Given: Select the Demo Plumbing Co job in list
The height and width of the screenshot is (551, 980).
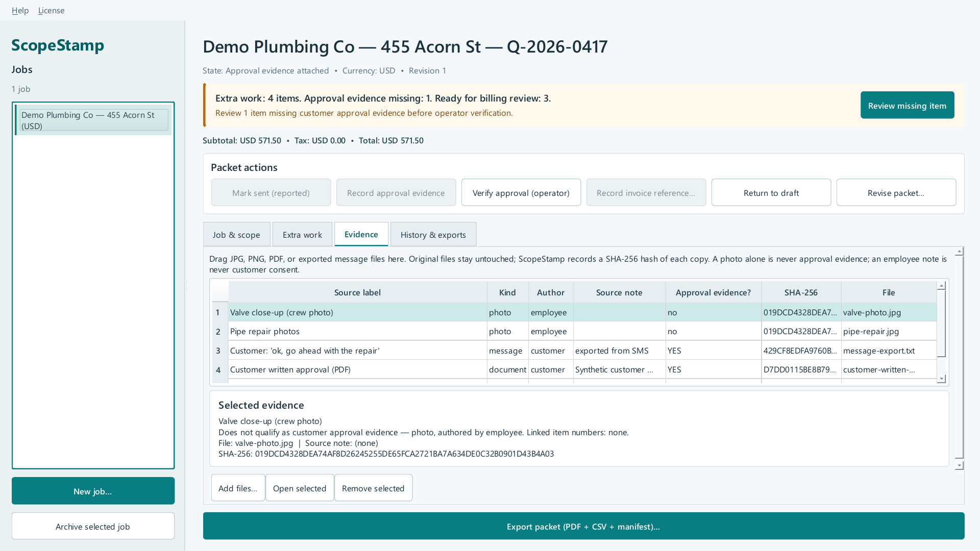Looking at the screenshot, I should 93,120.
